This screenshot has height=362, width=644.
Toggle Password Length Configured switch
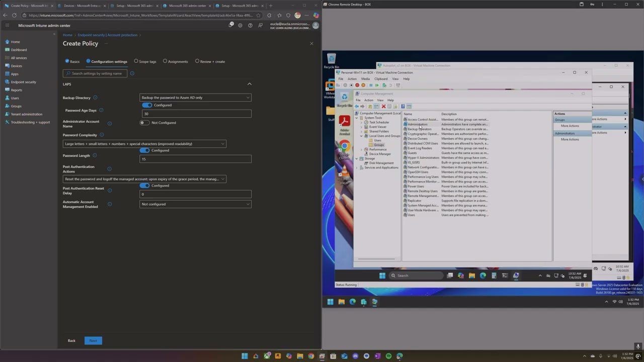coord(145,150)
